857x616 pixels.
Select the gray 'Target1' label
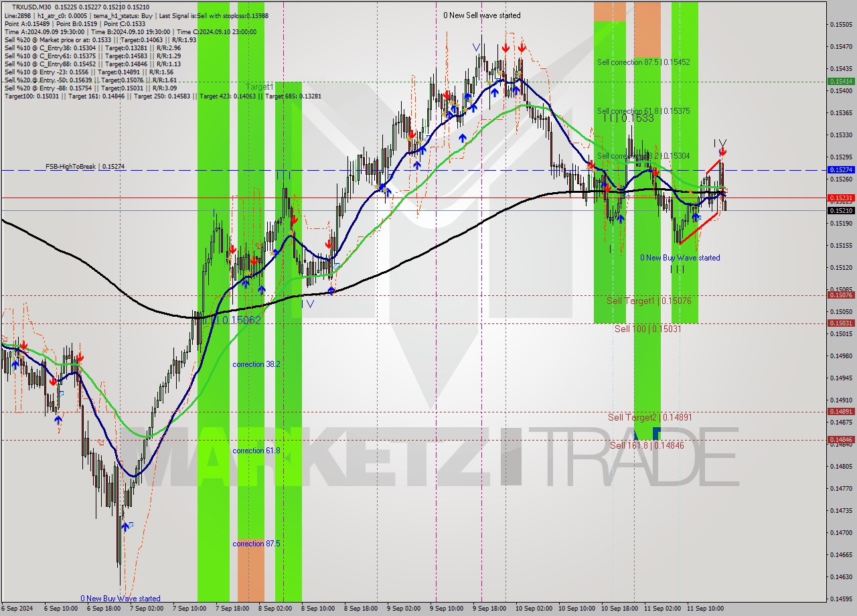click(x=259, y=87)
